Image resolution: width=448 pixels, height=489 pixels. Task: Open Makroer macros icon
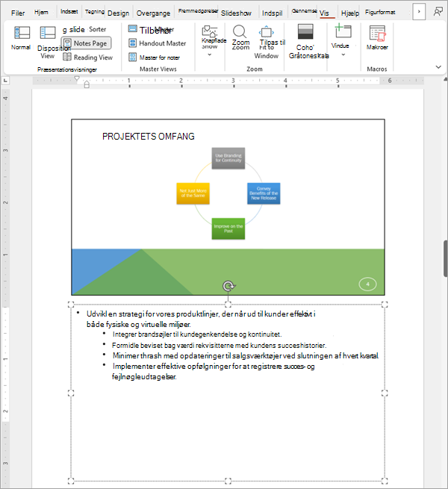coord(378,34)
